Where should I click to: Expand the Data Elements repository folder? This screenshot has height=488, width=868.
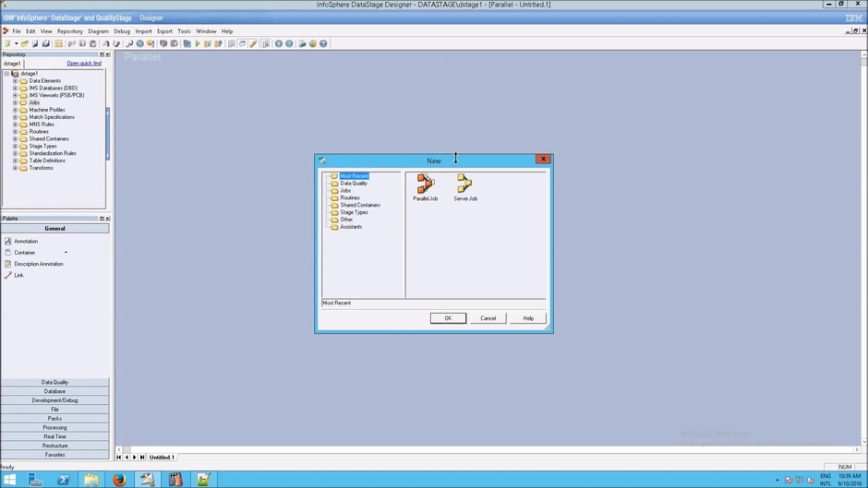pos(15,81)
